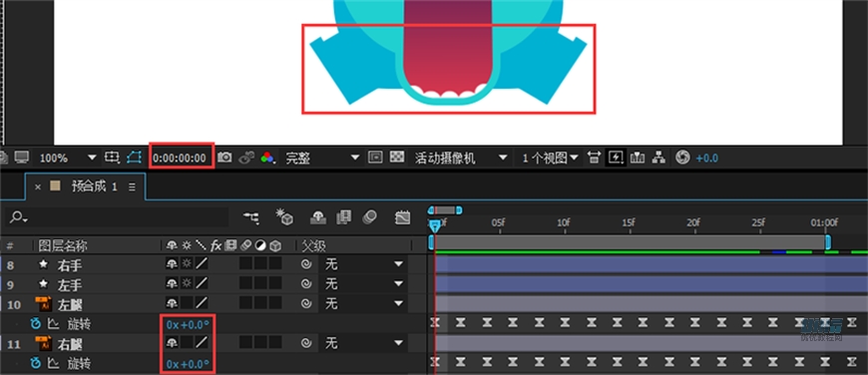
Task: Click the transparency grid toggle icon
Action: pos(396,158)
